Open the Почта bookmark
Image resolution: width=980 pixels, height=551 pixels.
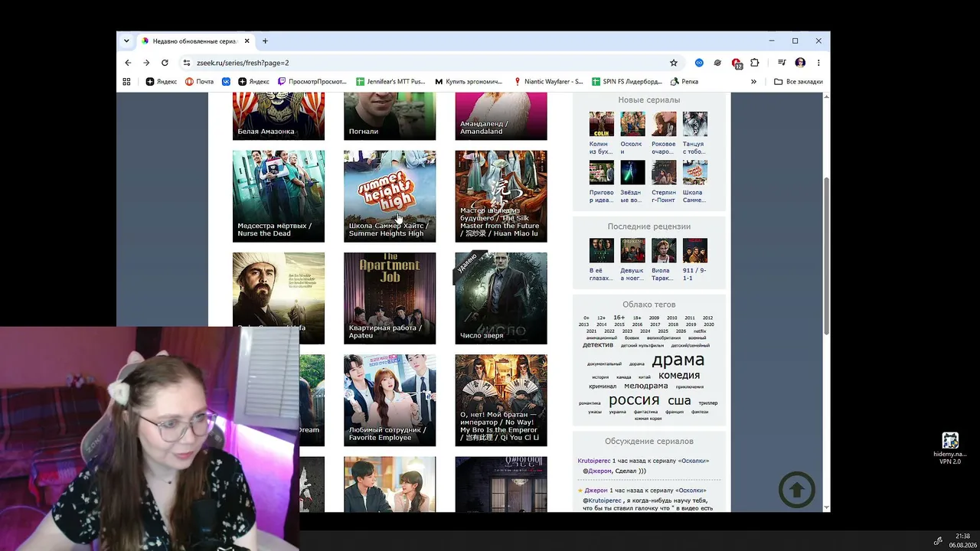[199, 81]
